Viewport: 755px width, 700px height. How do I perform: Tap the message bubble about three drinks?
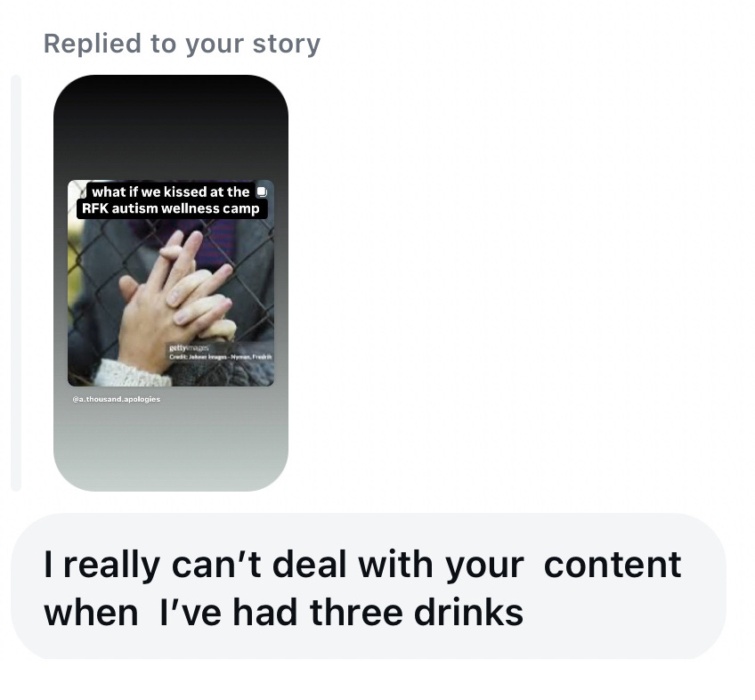tap(369, 586)
